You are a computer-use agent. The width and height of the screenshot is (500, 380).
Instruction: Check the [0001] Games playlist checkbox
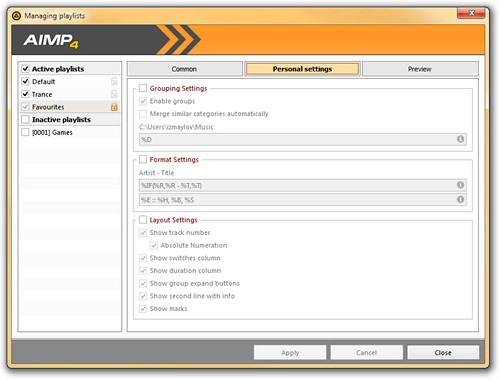tap(25, 132)
